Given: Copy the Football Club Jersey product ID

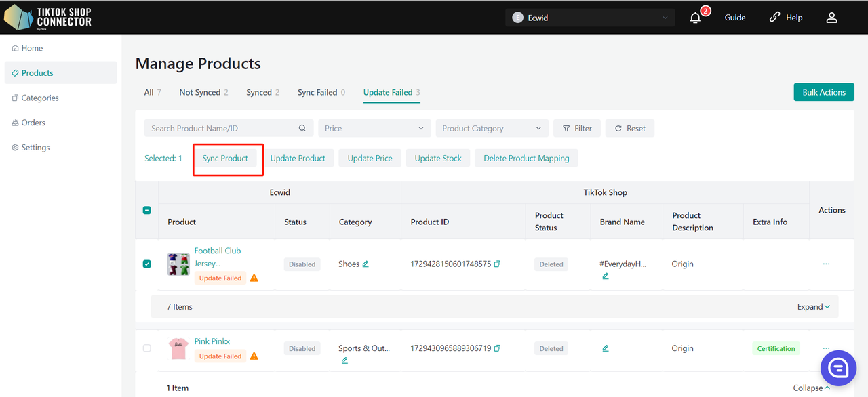Looking at the screenshot, I should point(497,264).
